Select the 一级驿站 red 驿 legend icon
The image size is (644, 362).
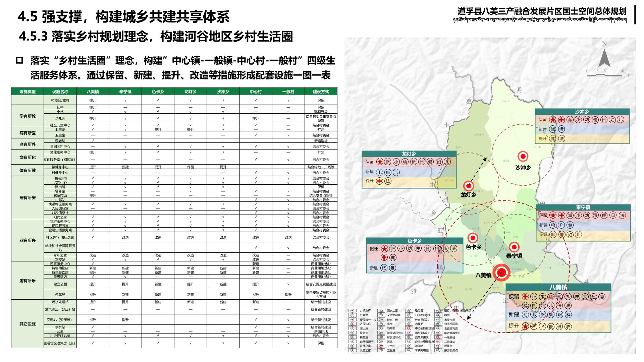coord(438,337)
